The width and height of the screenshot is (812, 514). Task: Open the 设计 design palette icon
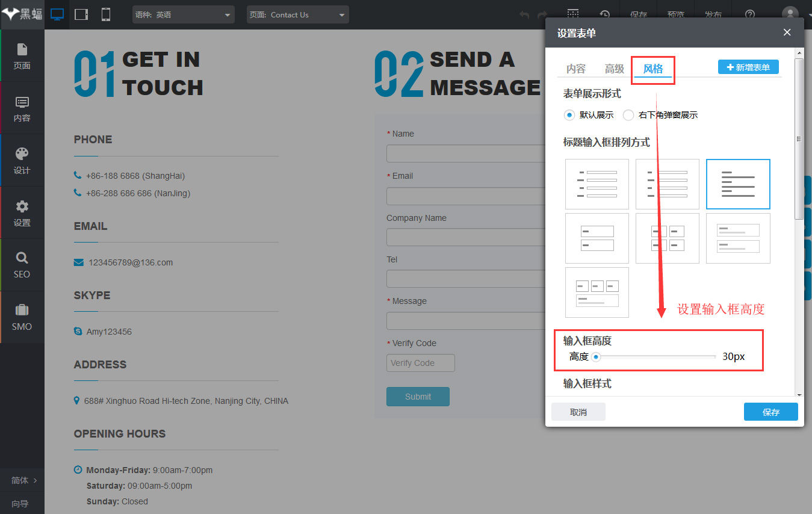coord(22,161)
